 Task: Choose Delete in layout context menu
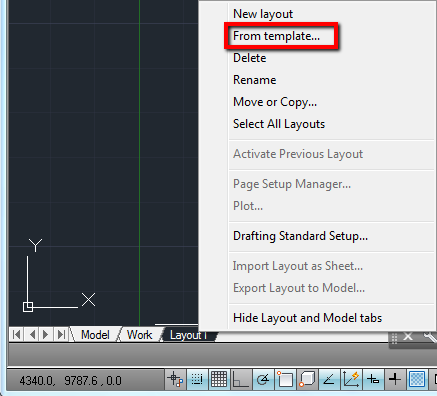(249, 58)
